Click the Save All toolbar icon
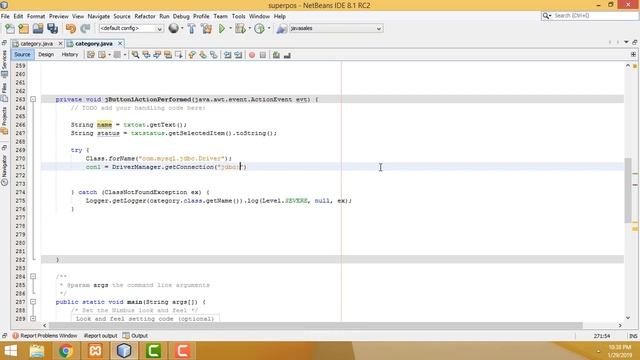The width and height of the screenshot is (640, 360). [x=53, y=29]
